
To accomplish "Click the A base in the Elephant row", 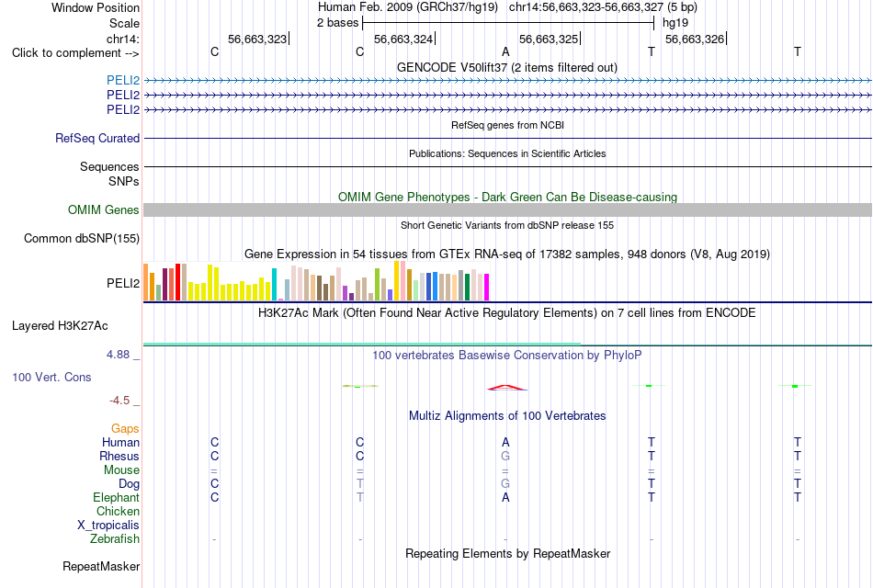I will point(505,497).
